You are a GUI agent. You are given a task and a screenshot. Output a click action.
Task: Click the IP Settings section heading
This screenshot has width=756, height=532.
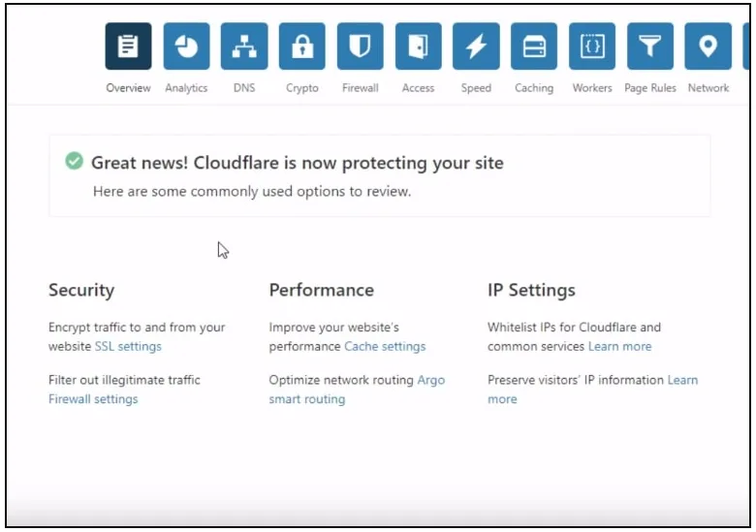point(531,291)
